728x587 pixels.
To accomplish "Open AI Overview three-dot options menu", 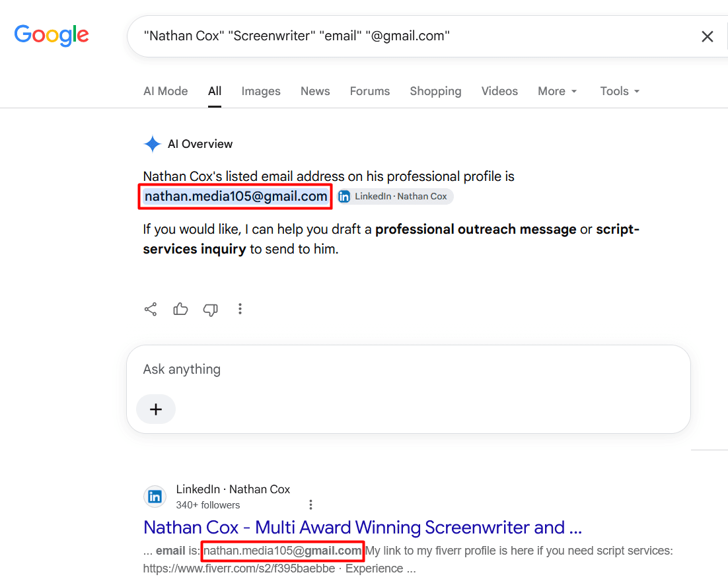I will pyautogui.click(x=240, y=309).
